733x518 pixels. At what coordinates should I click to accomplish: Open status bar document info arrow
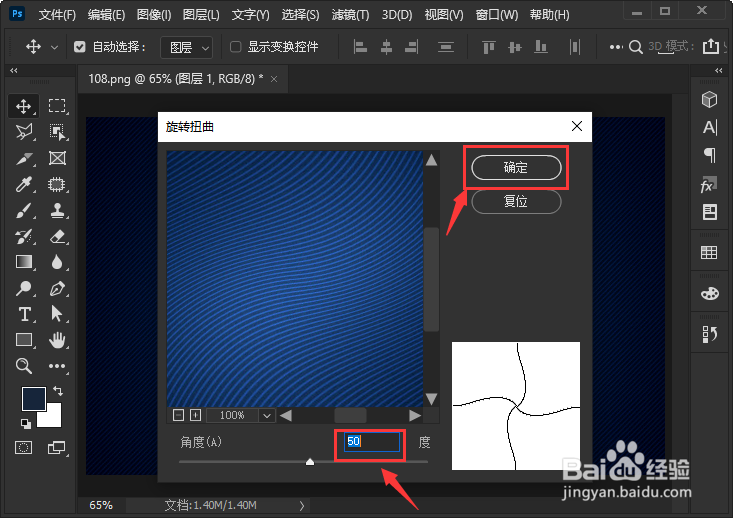[302, 505]
